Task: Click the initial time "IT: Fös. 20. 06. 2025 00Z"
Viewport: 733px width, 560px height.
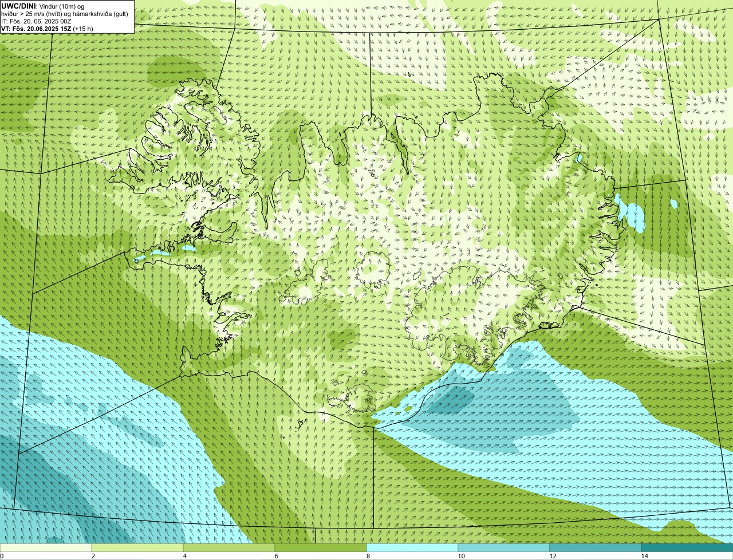Action: pyautogui.click(x=37, y=21)
